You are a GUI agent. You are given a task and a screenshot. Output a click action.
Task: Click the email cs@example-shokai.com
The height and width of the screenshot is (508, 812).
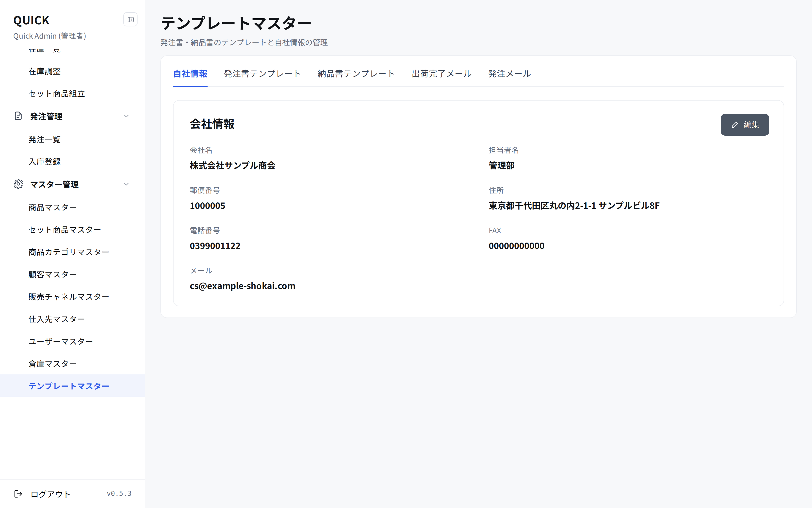243,286
